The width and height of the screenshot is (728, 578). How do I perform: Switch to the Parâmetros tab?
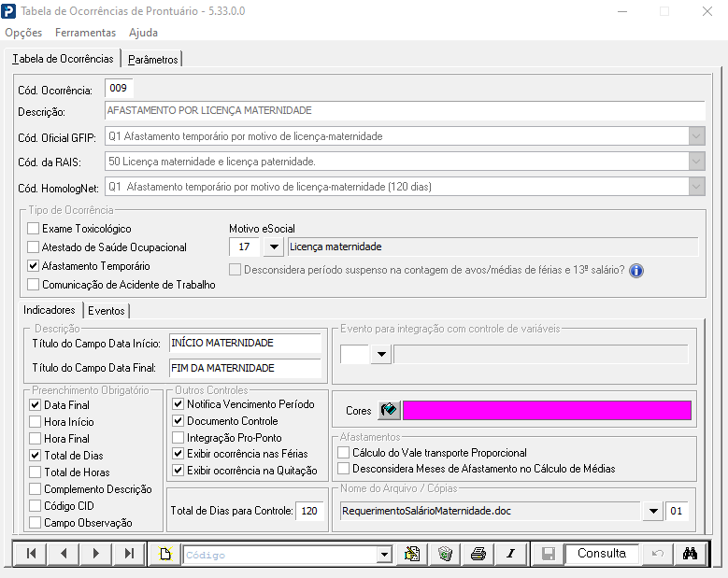coord(152,60)
